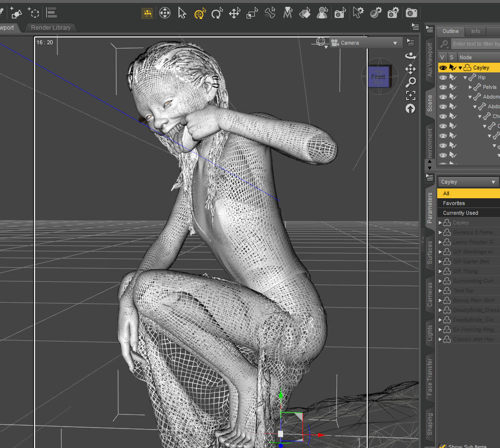Select the View Navigation circular tool
This screenshot has width=500, height=448.
(164, 13)
